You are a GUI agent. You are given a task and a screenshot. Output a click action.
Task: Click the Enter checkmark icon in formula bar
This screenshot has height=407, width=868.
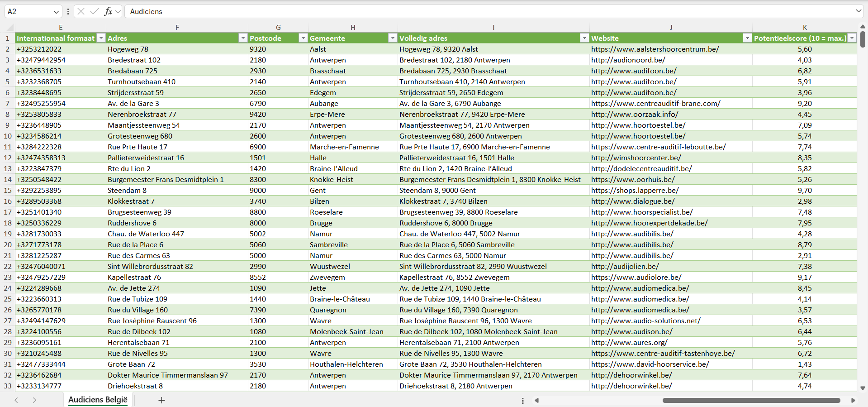pos(95,11)
